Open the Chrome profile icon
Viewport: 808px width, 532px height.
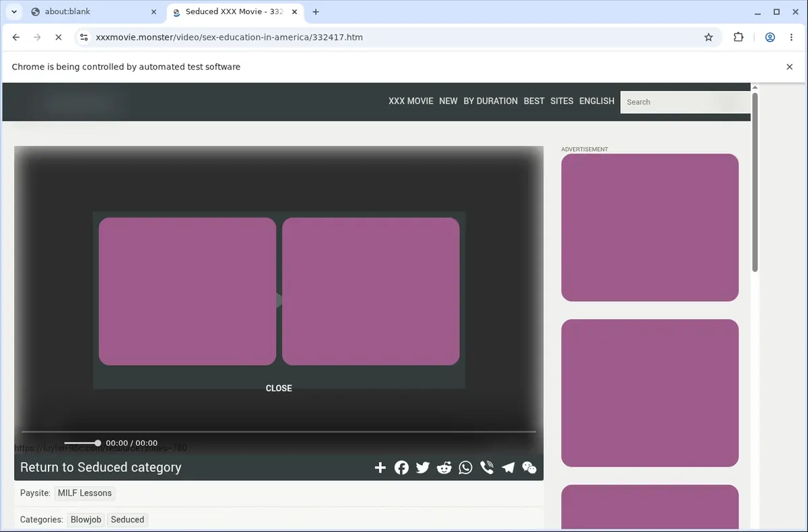pyautogui.click(x=770, y=37)
